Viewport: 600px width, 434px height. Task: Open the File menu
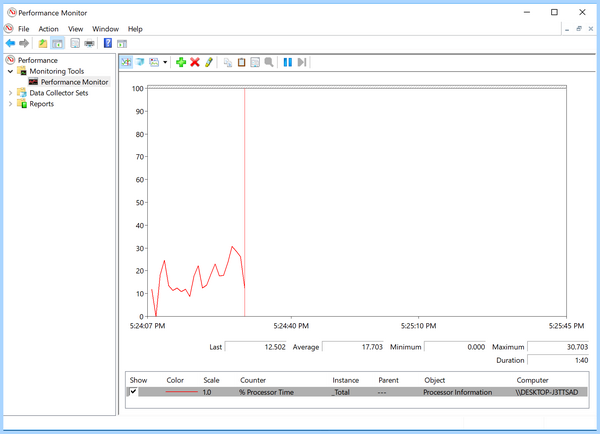(x=23, y=29)
